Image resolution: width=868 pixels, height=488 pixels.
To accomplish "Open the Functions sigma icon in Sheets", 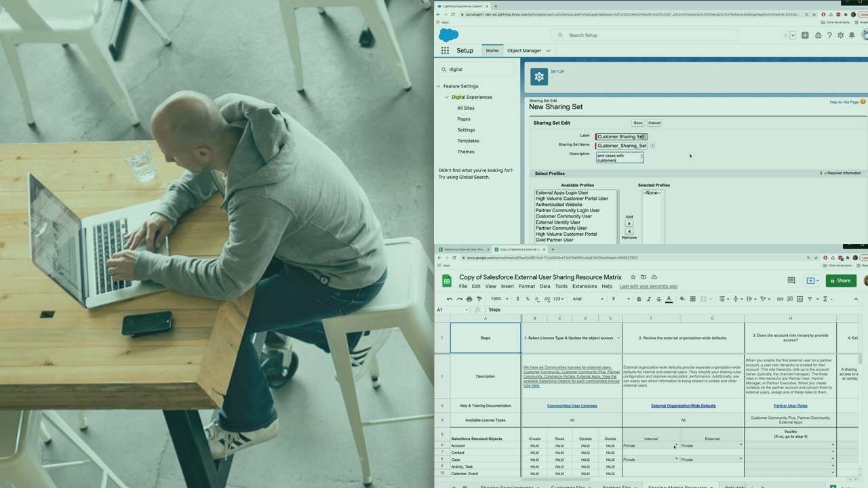I will tap(825, 299).
